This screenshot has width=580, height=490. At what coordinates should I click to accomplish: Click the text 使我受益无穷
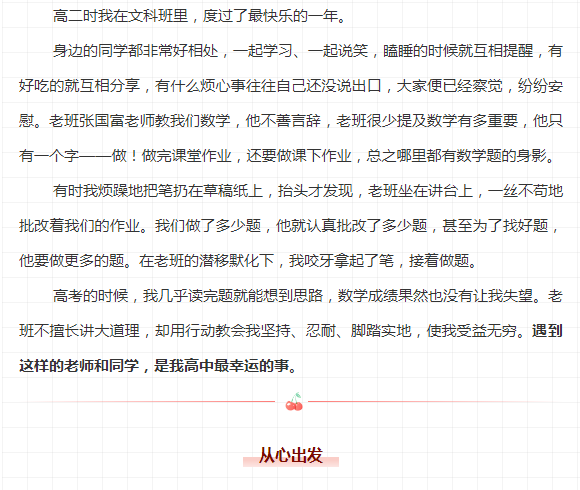coord(472,331)
